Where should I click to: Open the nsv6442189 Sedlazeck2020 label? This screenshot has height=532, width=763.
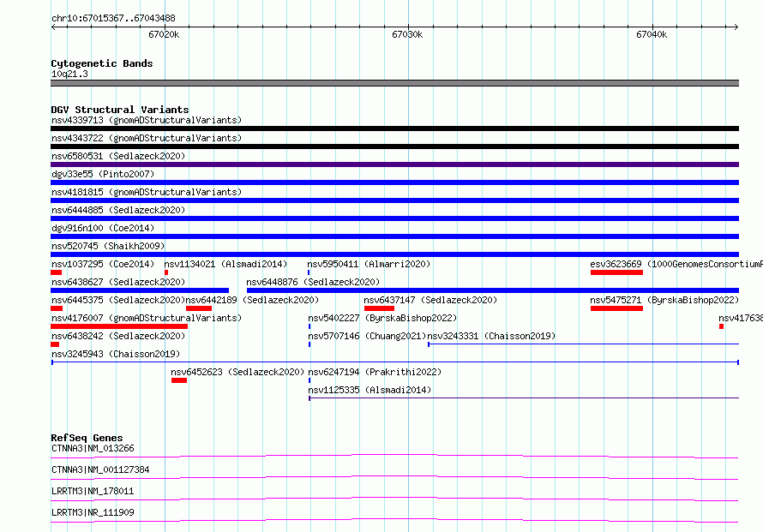coord(252,300)
